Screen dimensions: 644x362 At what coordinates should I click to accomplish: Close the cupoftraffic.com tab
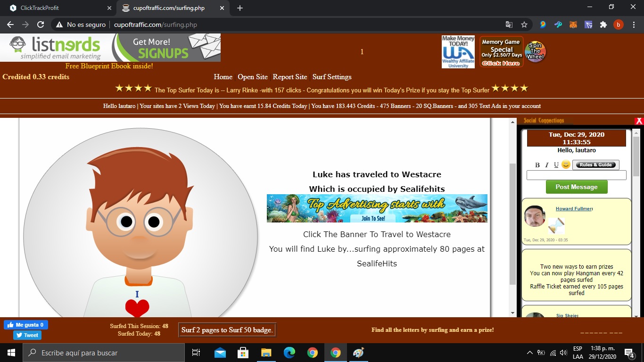(222, 8)
